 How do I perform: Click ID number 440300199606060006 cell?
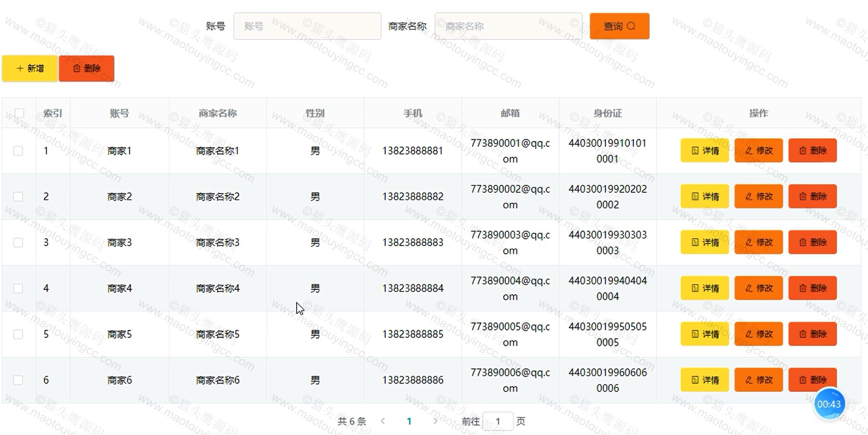[607, 380]
